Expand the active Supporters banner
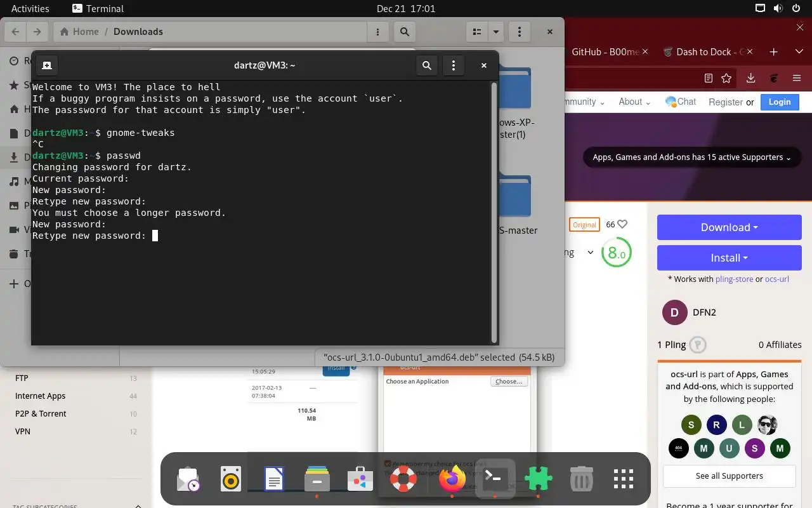The width and height of the screenshot is (812, 508). point(692,157)
